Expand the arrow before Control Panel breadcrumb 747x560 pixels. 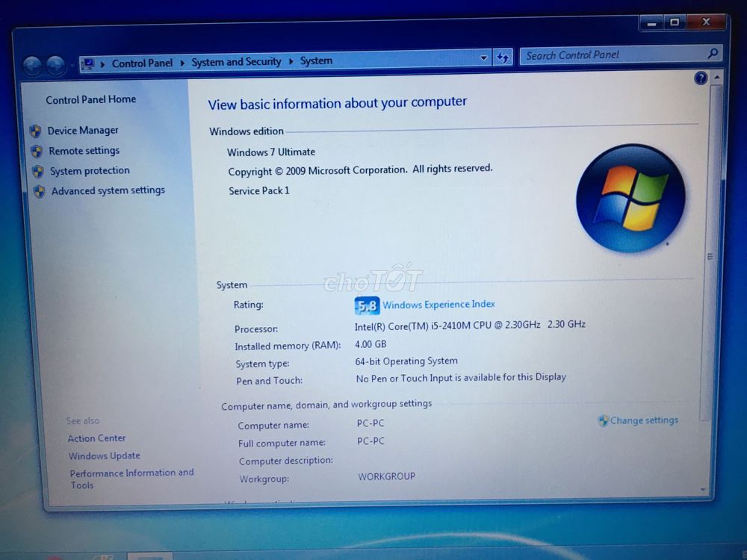(x=102, y=63)
